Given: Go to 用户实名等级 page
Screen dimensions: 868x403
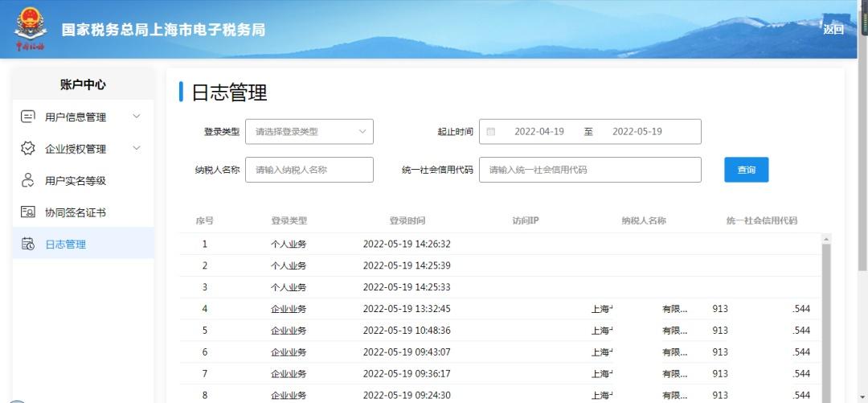Looking at the screenshot, I should tap(83, 181).
